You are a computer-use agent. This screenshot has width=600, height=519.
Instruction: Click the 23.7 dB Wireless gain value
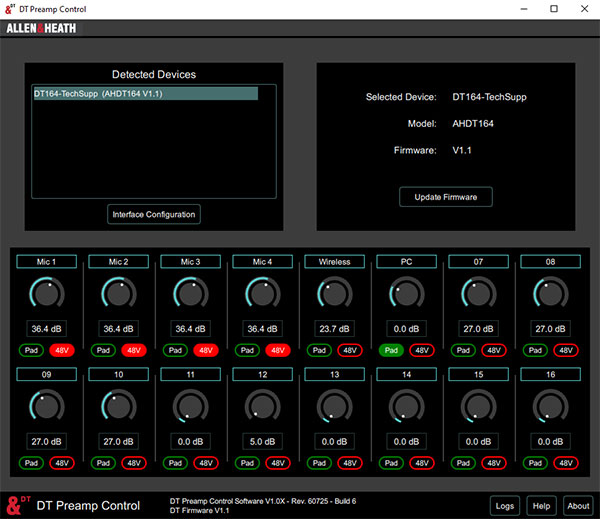click(x=334, y=329)
